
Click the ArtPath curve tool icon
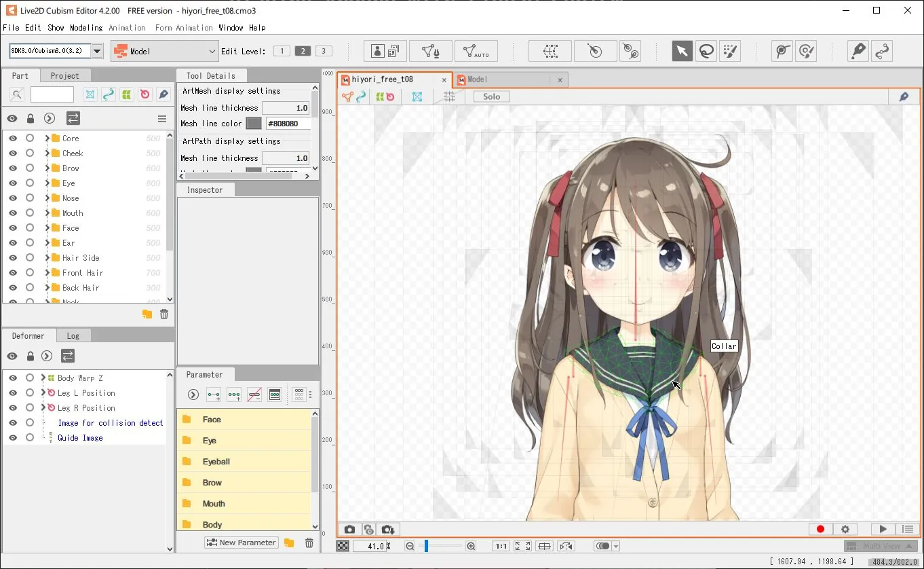[883, 51]
